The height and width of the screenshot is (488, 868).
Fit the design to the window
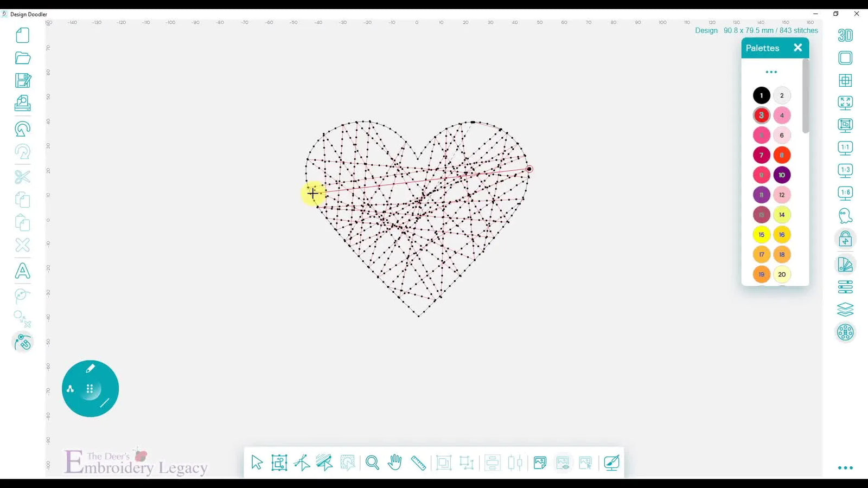845,102
